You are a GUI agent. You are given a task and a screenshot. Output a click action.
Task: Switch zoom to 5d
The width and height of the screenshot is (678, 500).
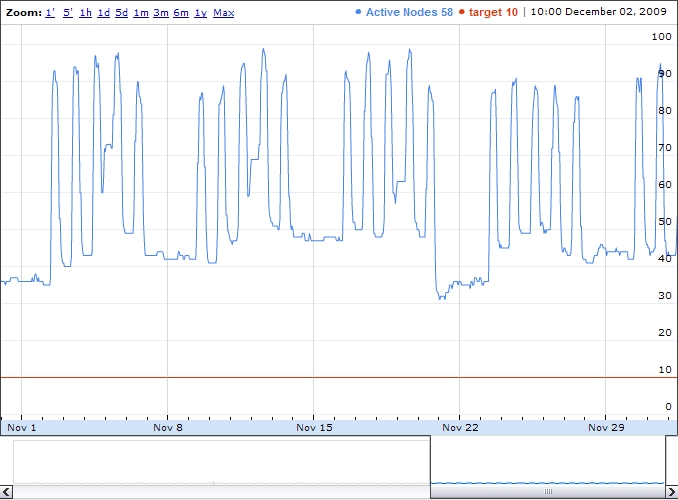pos(122,13)
